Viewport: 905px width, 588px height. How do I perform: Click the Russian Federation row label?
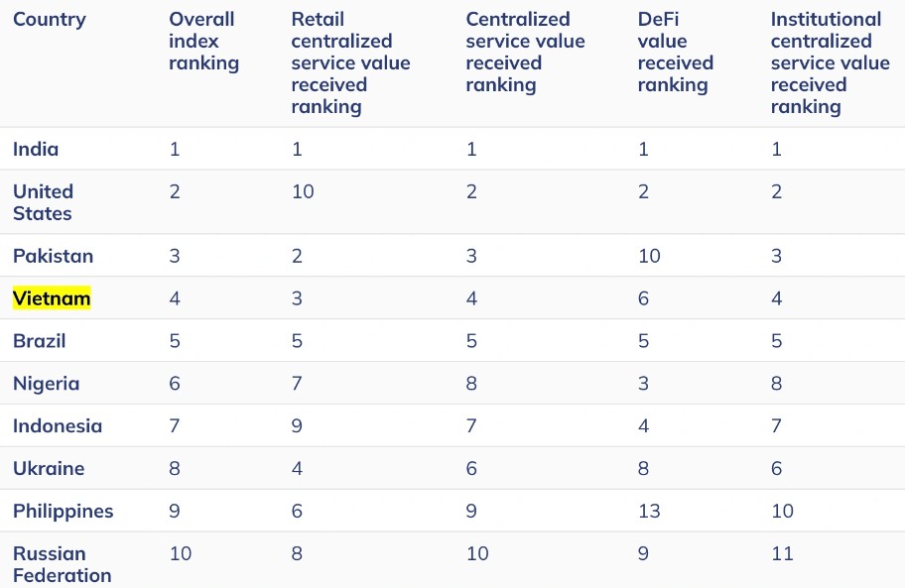coord(62,564)
